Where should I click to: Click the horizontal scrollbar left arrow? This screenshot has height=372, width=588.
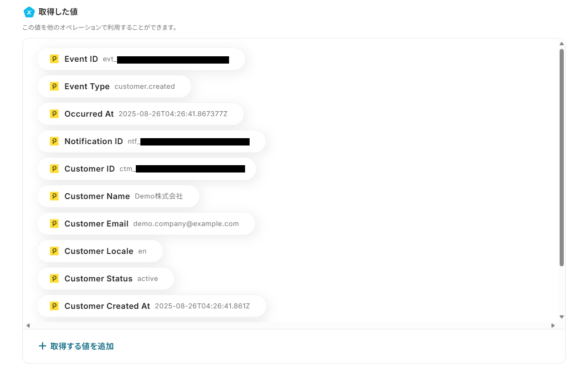(28, 325)
